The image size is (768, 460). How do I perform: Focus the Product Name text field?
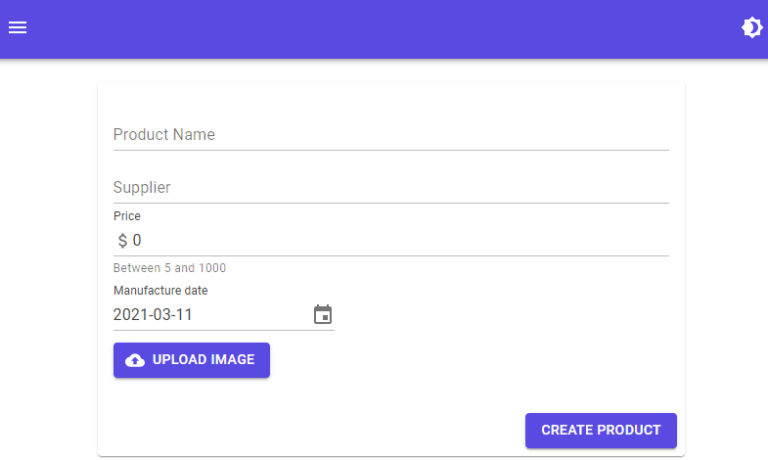point(390,135)
